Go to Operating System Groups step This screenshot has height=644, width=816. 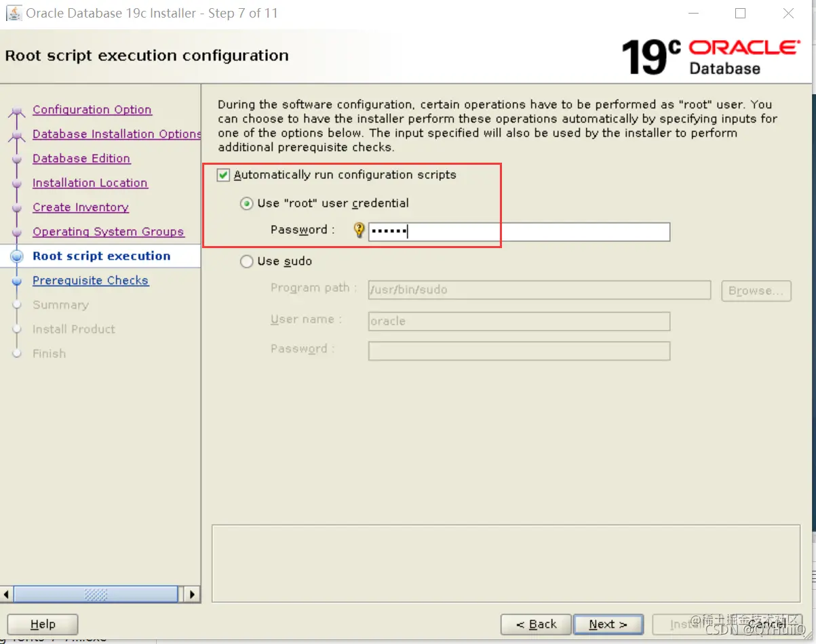click(109, 232)
